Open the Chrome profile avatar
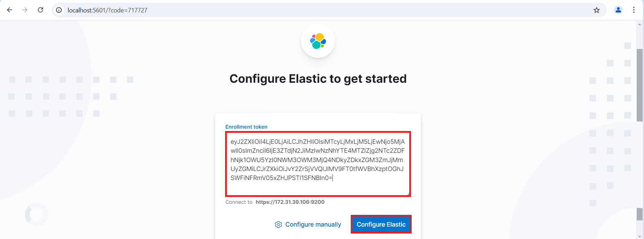Image resolution: width=644 pixels, height=239 pixels. click(x=618, y=10)
